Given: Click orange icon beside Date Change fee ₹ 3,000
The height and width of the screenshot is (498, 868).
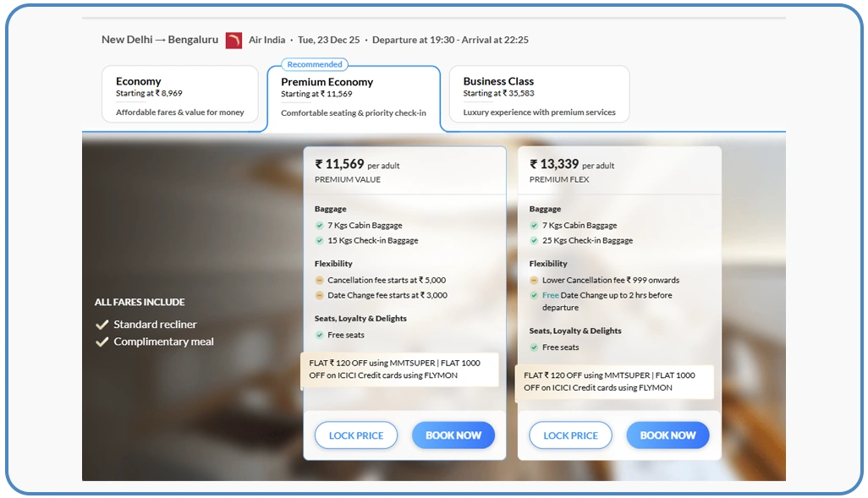Looking at the screenshot, I should click(x=320, y=296).
